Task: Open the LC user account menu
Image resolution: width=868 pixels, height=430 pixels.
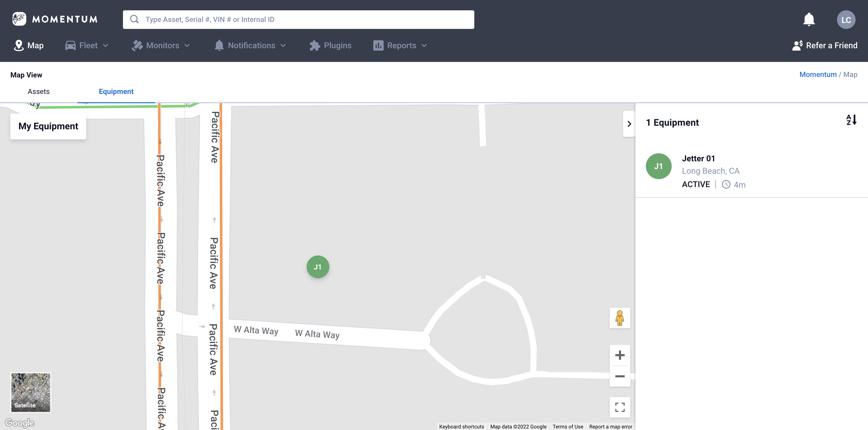Action: (x=846, y=19)
